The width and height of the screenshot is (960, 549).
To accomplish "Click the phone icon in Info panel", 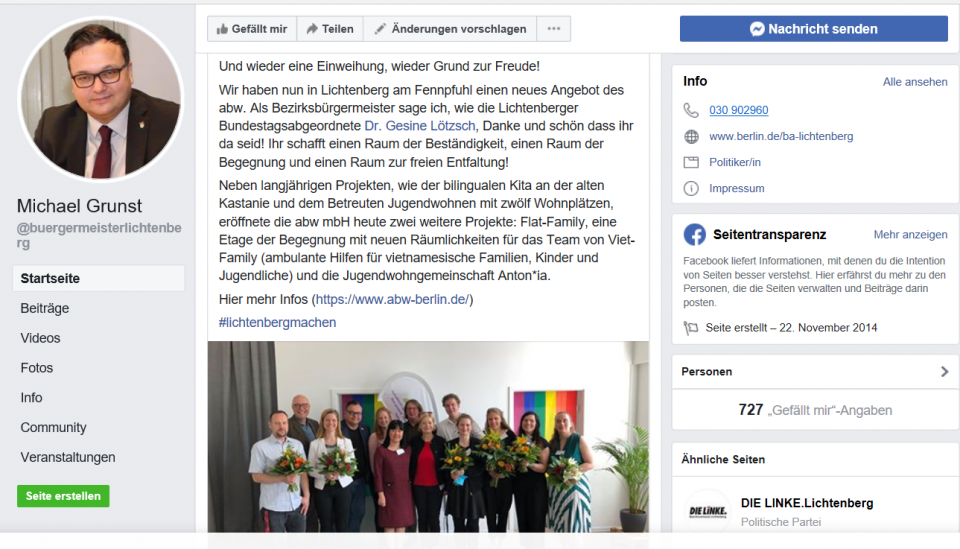I will [691, 110].
